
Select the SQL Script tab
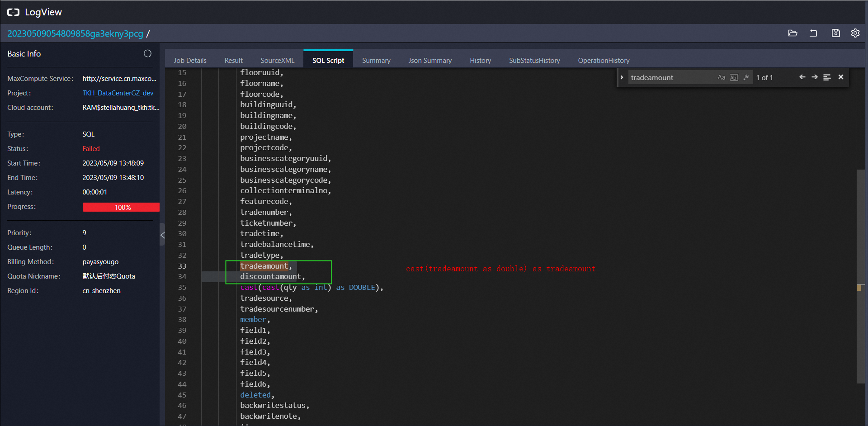328,60
